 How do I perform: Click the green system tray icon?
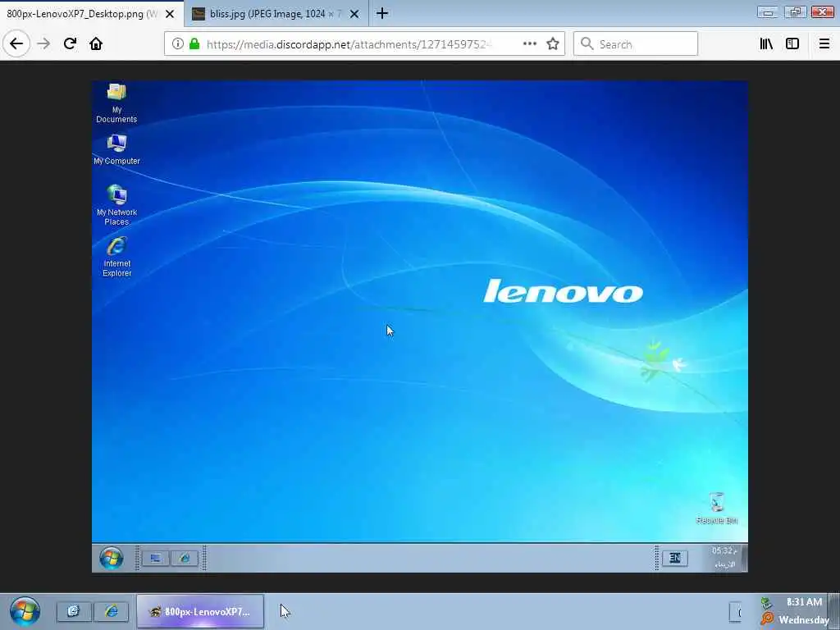[767, 603]
